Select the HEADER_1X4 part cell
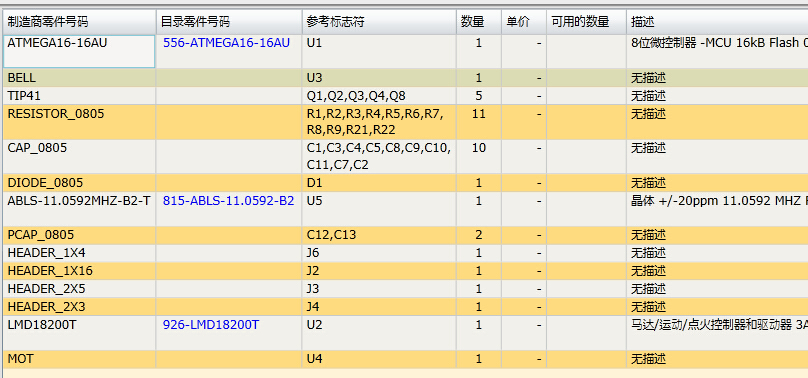 [x=80, y=253]
